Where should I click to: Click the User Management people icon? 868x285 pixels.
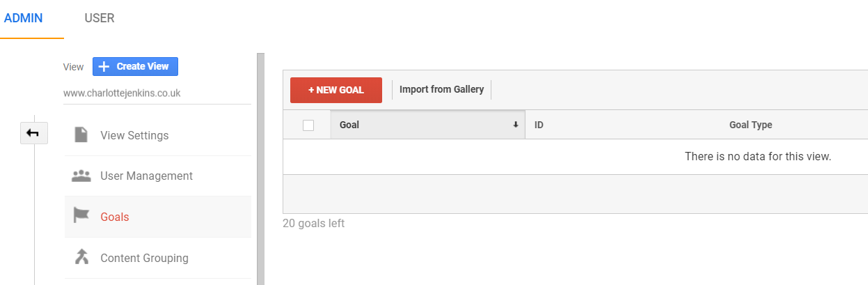[x=81, y=176]
